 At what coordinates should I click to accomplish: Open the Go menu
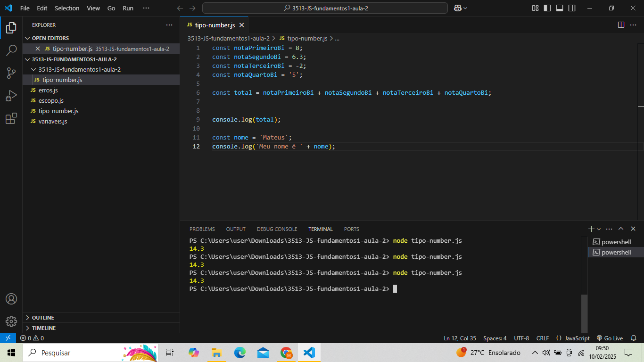tap(111, 8)
